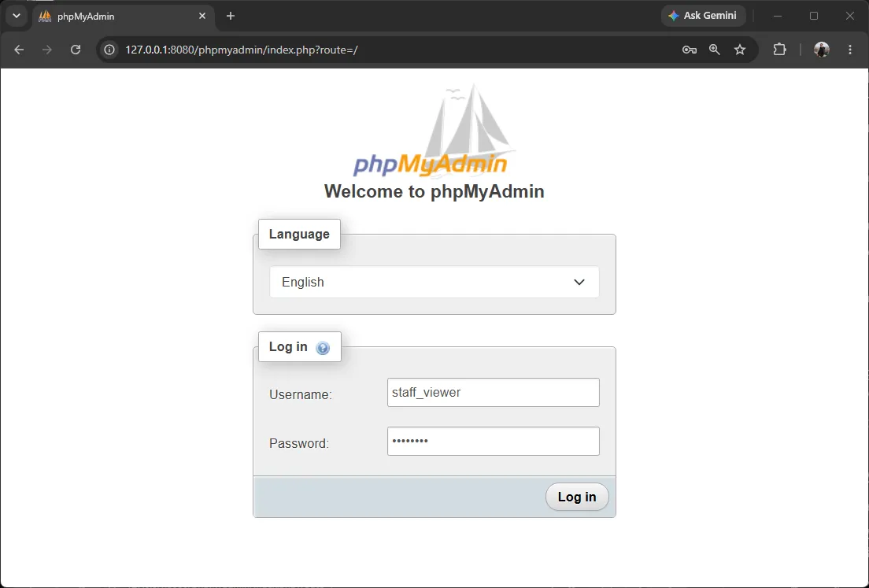
Task: Maximize the Chrome window
Action: pyautogui.click(x=814, y=16)
